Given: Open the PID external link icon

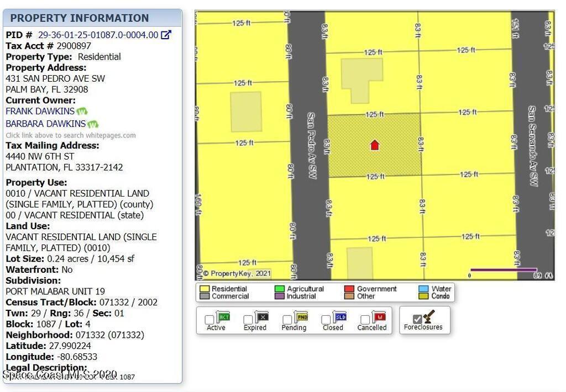Looking at the screenshot, I should point(166,35).
